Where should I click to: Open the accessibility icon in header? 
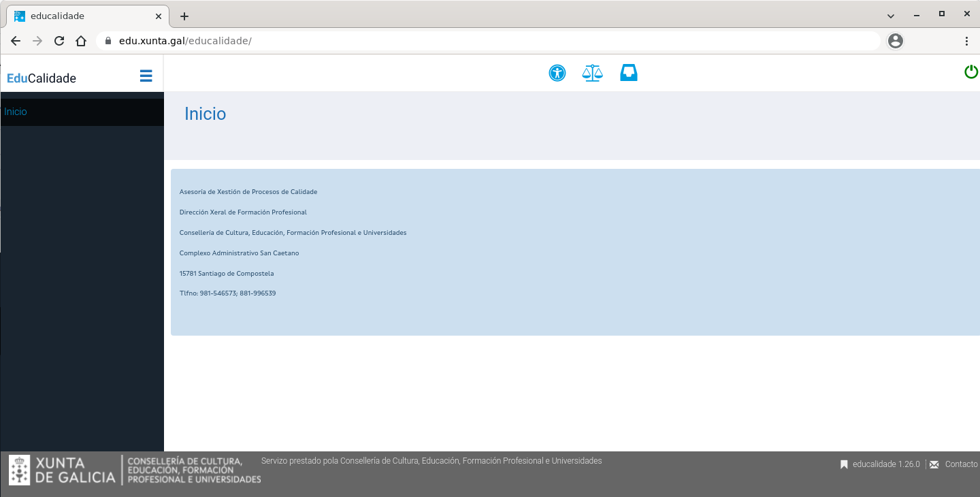pos(557,73)
